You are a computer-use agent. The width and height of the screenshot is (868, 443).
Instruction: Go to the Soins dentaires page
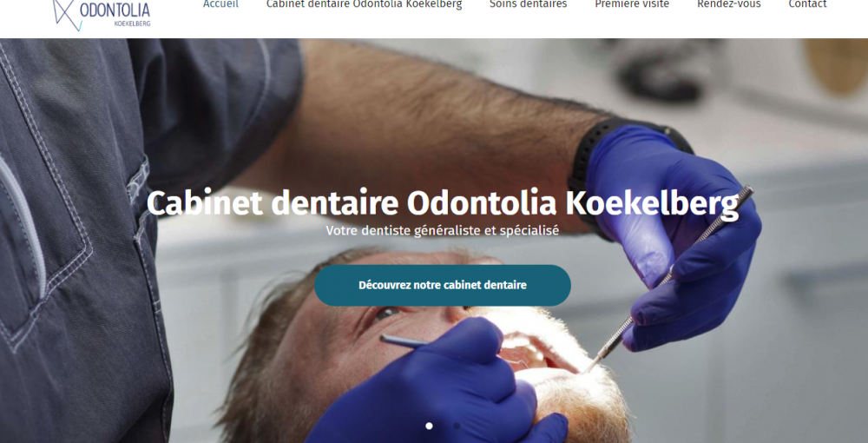pyautogui.click(x=528, y=4)
